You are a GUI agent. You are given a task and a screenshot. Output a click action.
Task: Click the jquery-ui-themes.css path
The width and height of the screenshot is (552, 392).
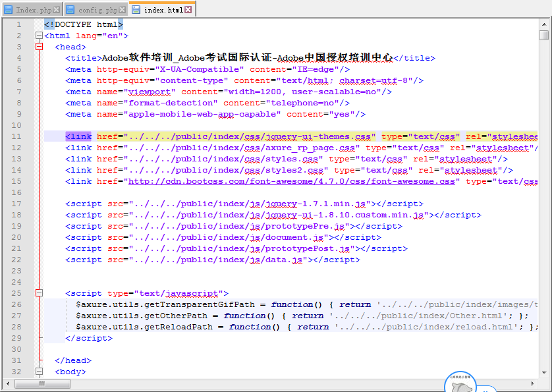click(249, 136)
